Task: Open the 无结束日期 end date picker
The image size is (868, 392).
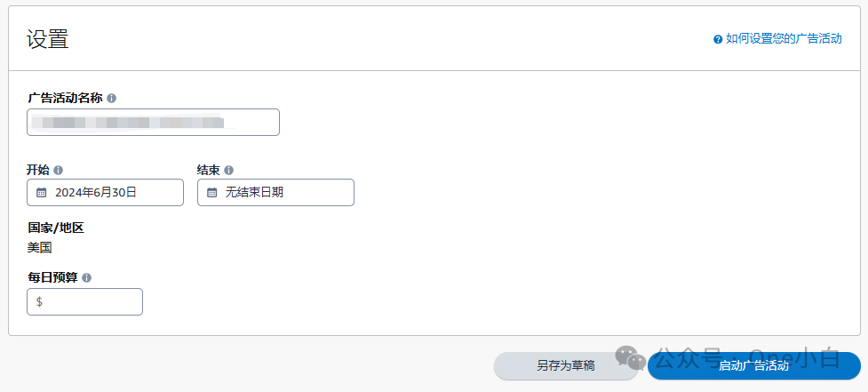Action: click(275, 192)
